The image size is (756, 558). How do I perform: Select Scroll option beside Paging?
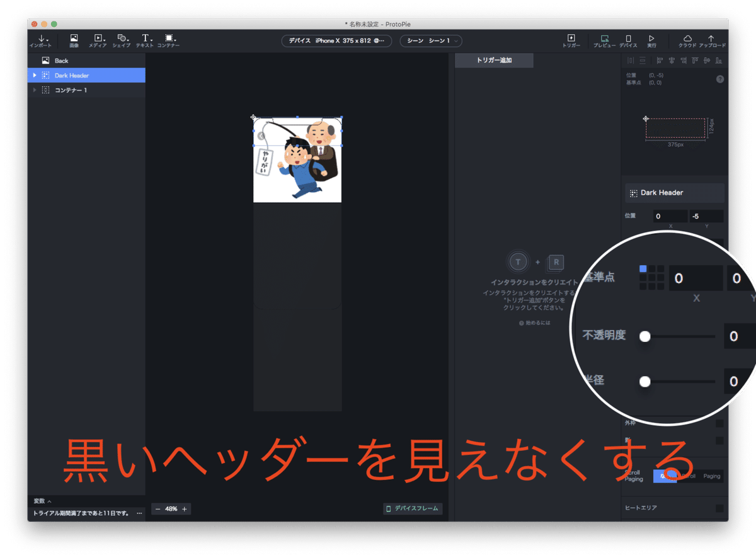(x=688, y=476)
